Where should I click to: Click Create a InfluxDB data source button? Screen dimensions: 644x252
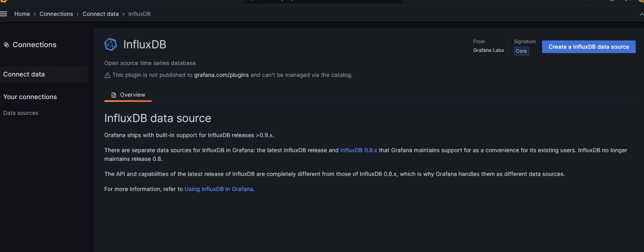point(589,47)
